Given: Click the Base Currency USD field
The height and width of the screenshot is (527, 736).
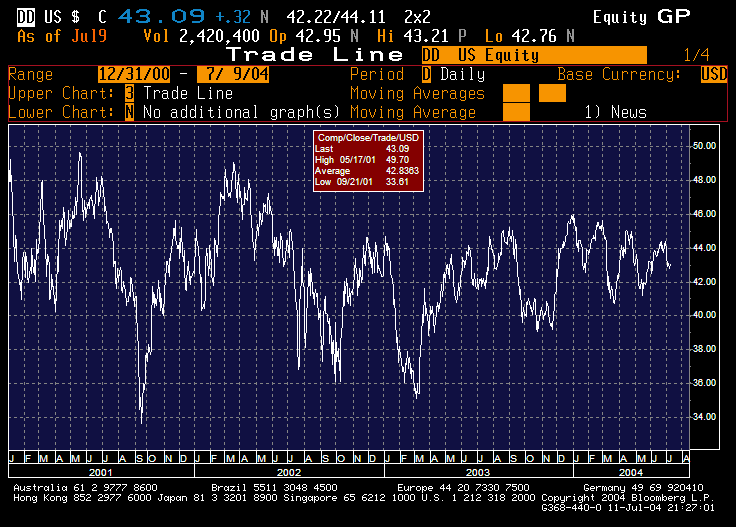Looking at the screenshot, I should pyautogui.click(x=714, y=74).
